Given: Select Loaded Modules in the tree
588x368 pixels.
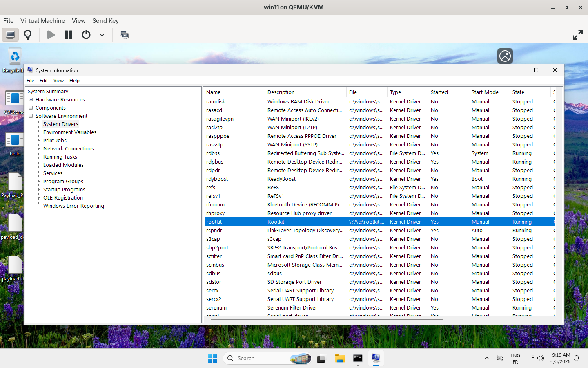Looking at the screenshot, I should click(63, 165).
